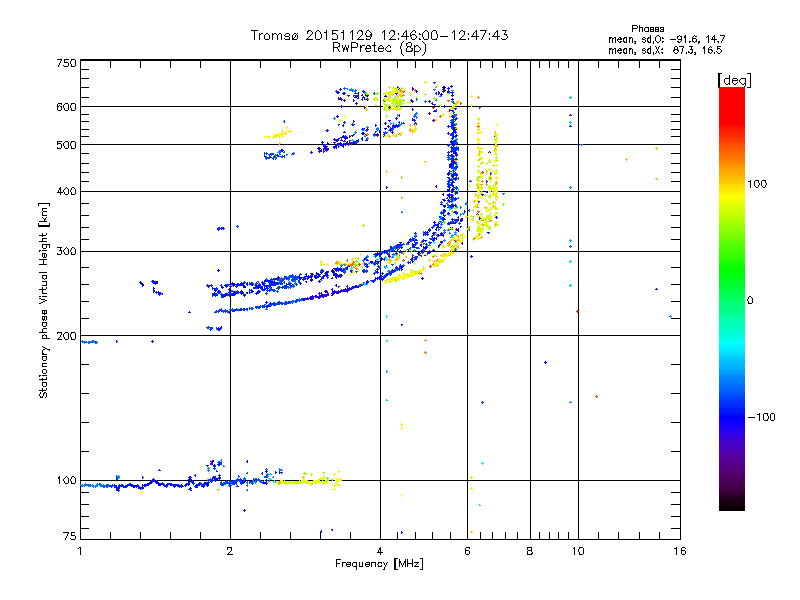This screenshot has height=600, width=800.
Task: Click 'mean, sd,X: 87.3, 16.5' text
Action: tap(665, 50)
